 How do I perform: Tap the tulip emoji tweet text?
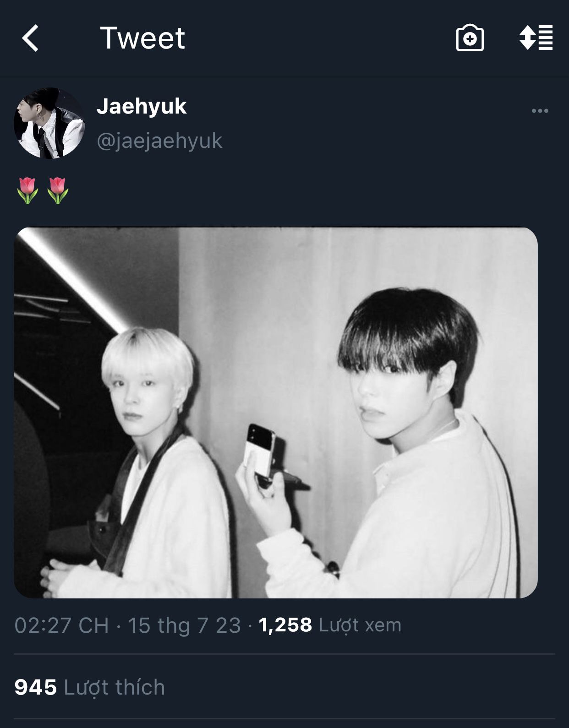[43, 190]
